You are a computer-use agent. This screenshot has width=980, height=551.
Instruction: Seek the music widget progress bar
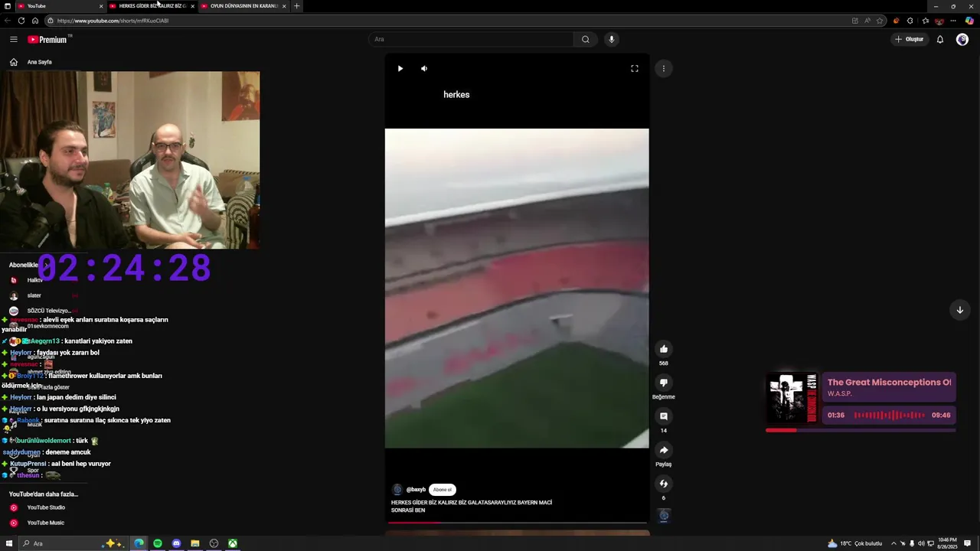point(861,430)
